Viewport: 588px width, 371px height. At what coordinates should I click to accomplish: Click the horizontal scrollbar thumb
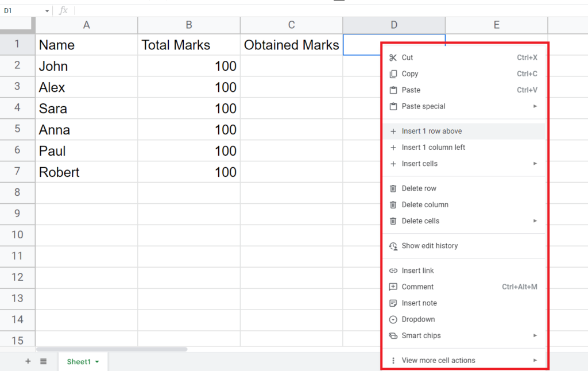112,349
